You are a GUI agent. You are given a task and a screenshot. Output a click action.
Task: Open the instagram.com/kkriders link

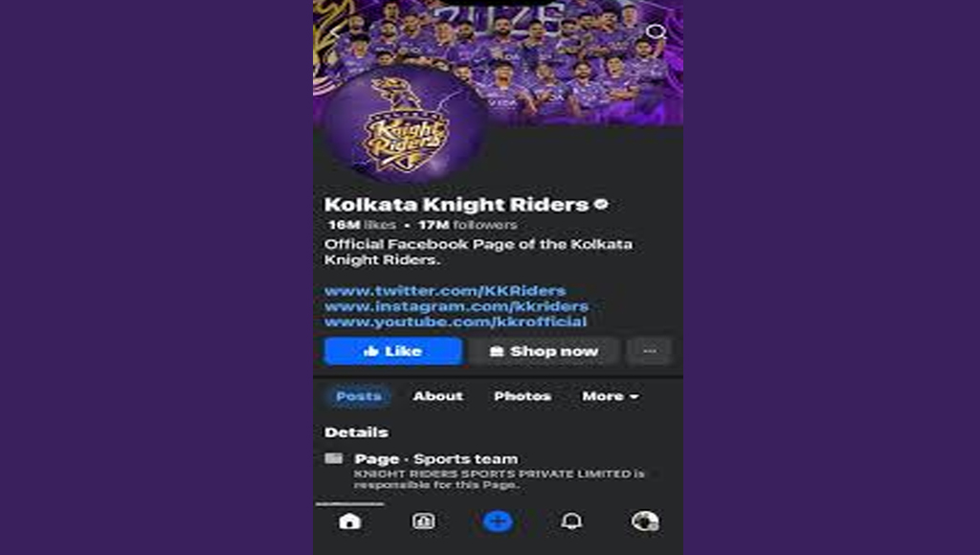point(457,306)
